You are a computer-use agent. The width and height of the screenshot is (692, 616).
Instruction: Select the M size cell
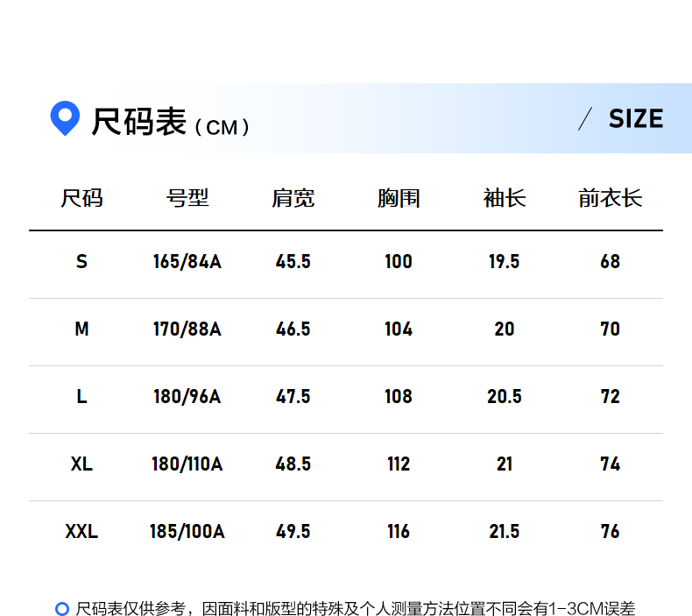tap(81, 329)
